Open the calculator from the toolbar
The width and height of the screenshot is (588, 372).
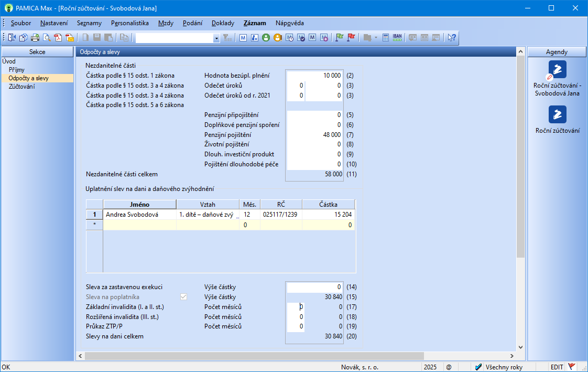click(x=386, y=37)
